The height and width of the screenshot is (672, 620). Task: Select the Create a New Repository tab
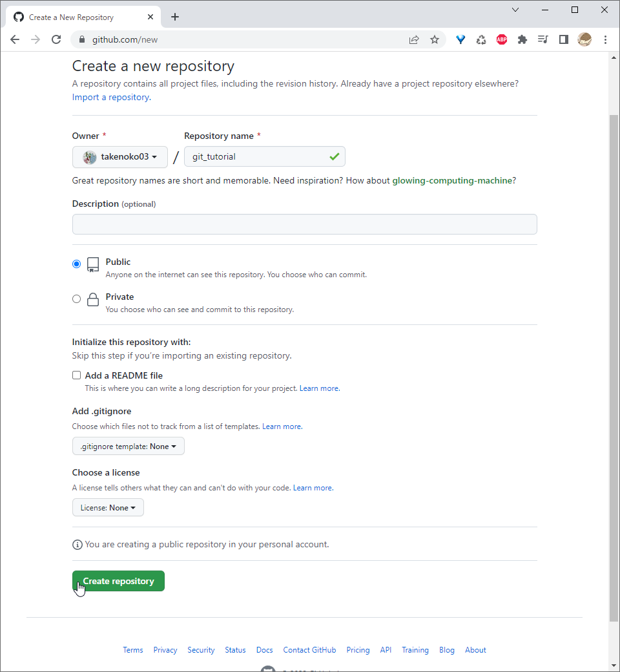83,17
